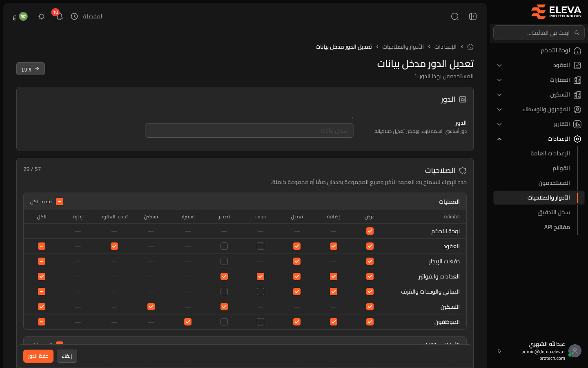Click the المؤجرون والوسطاء person icon
This screenshot has width=588, height=368.
point(577,110)
